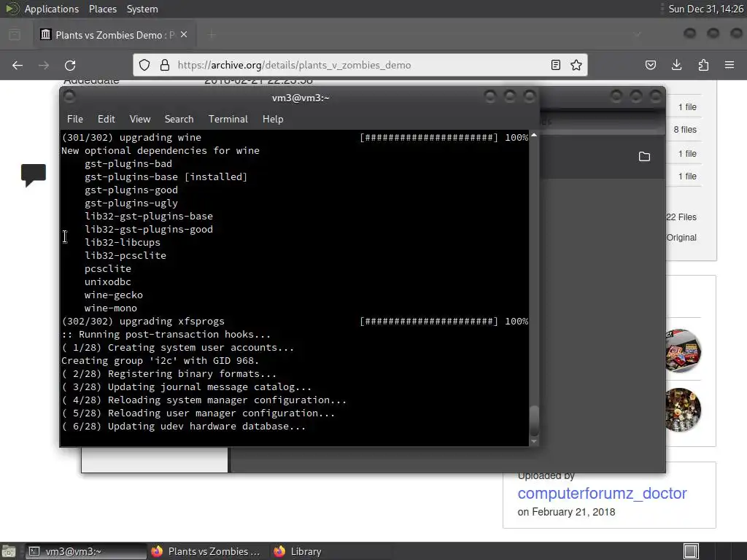This screenshot has height=560, width=747.
Task: Open the computerforumz_doctor uploader link
Action: 602,494
